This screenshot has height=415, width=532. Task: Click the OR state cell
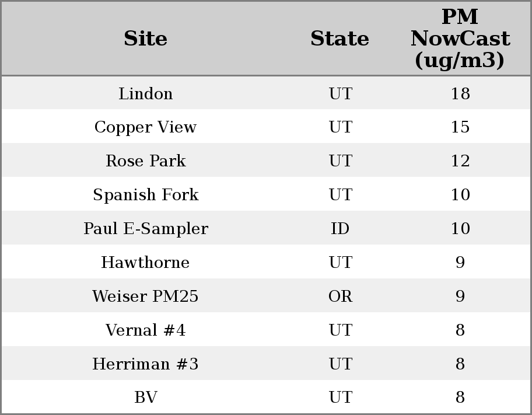340,297
